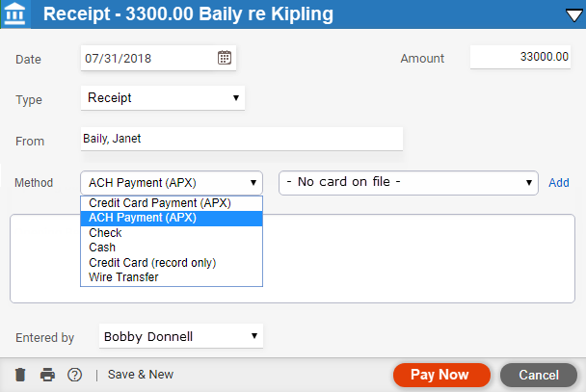
Task: Click the Cancel button
Action: pyautogui.click(x=539, y=375)
